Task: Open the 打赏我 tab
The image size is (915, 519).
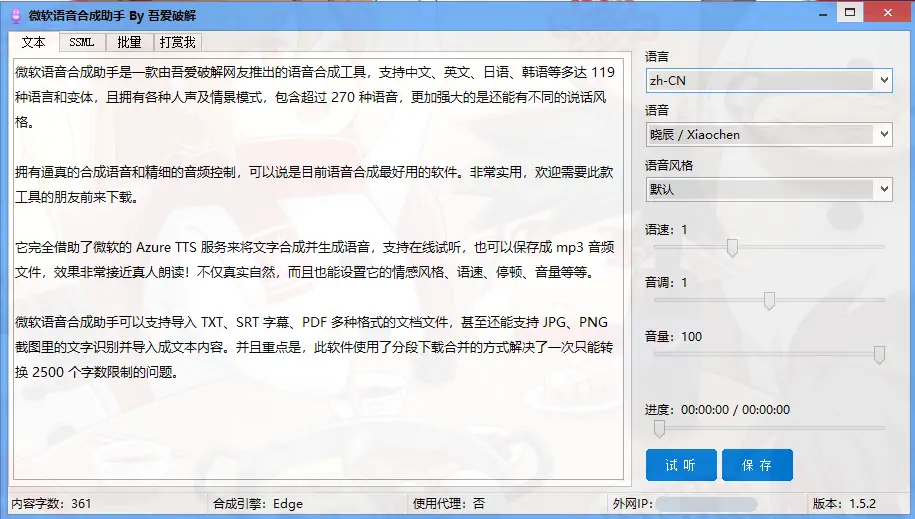Action: (177, 42)
